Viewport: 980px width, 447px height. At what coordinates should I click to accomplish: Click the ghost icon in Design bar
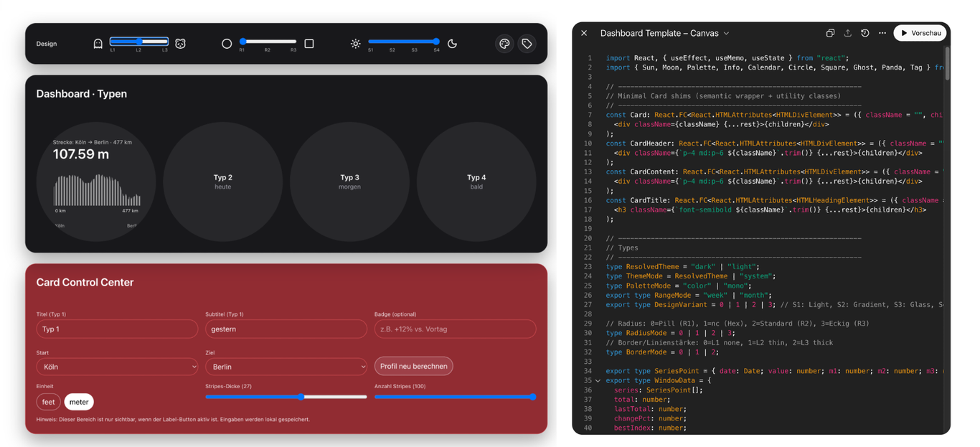pos(98,44)
